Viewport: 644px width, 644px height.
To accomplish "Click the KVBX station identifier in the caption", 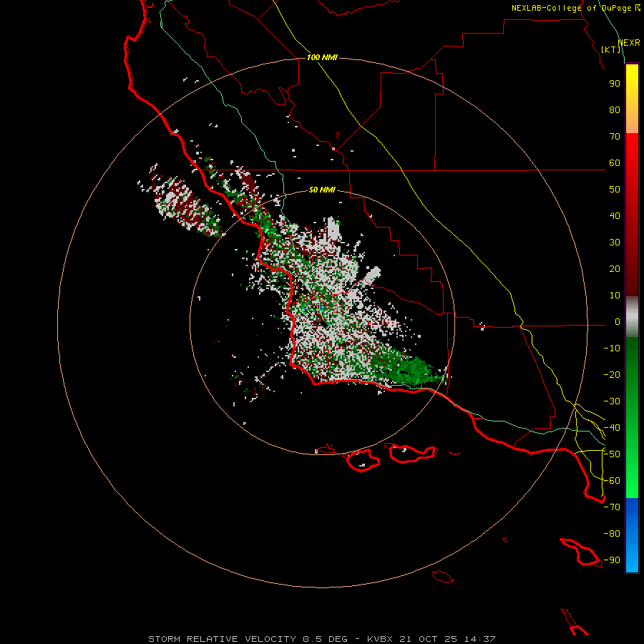I will (380, 639).
